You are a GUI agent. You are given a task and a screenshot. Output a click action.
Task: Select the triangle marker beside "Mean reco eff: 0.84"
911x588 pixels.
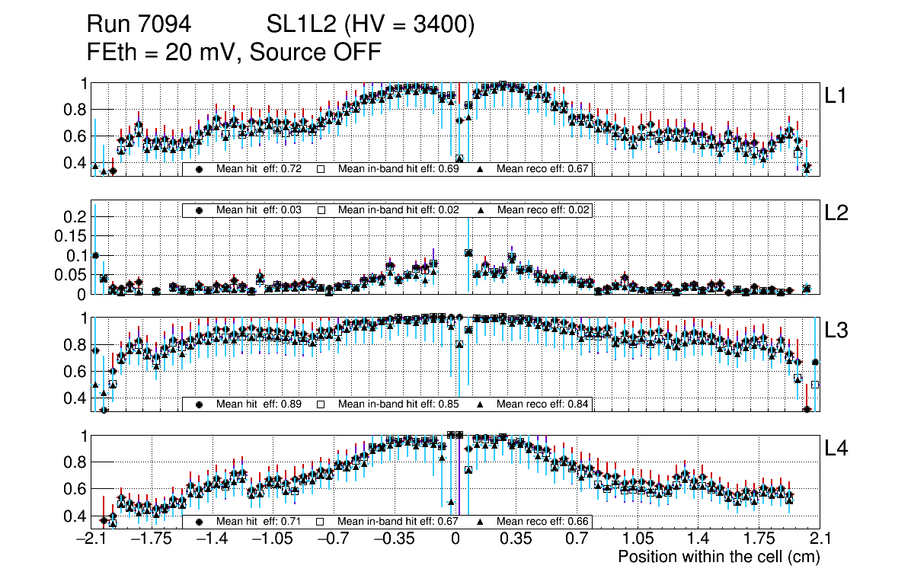481,404
